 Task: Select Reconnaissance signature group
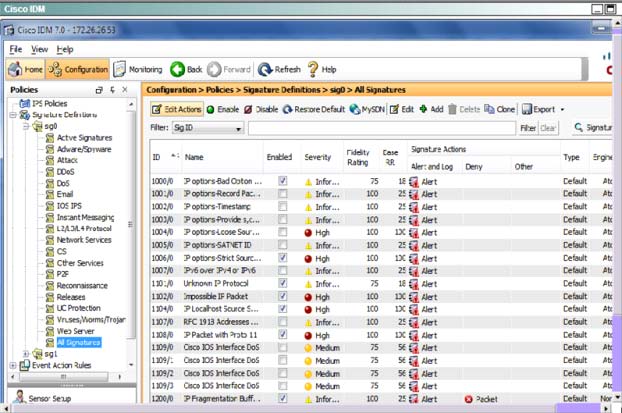click(x=82, y=286)
